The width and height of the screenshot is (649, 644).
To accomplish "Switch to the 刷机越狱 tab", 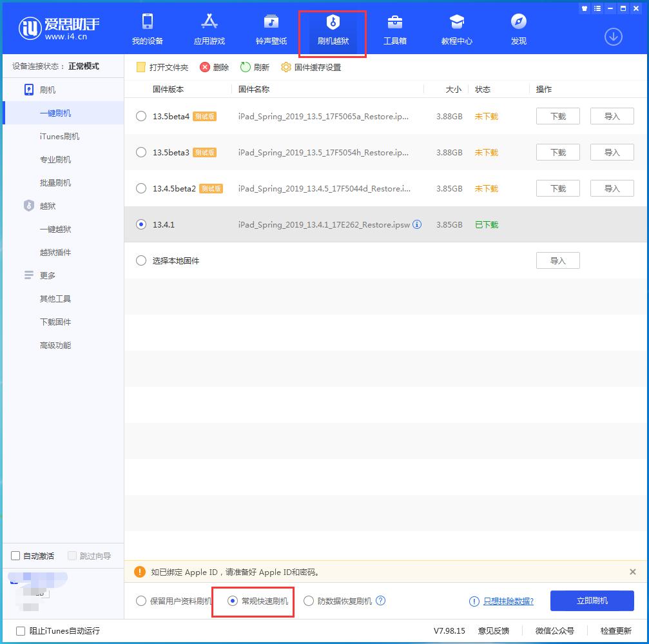I will pos(333,29).
